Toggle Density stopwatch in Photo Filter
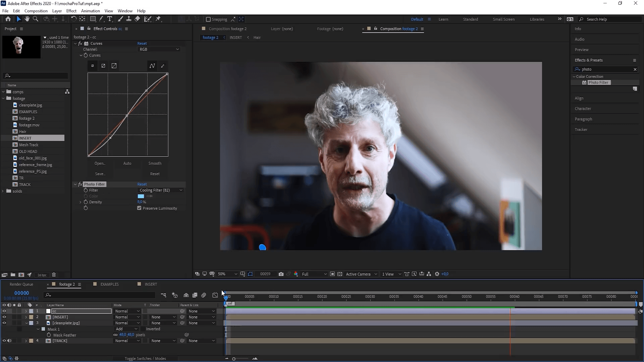Image resolution: width=644 pixels, height=362 pixels. (86, 202)
